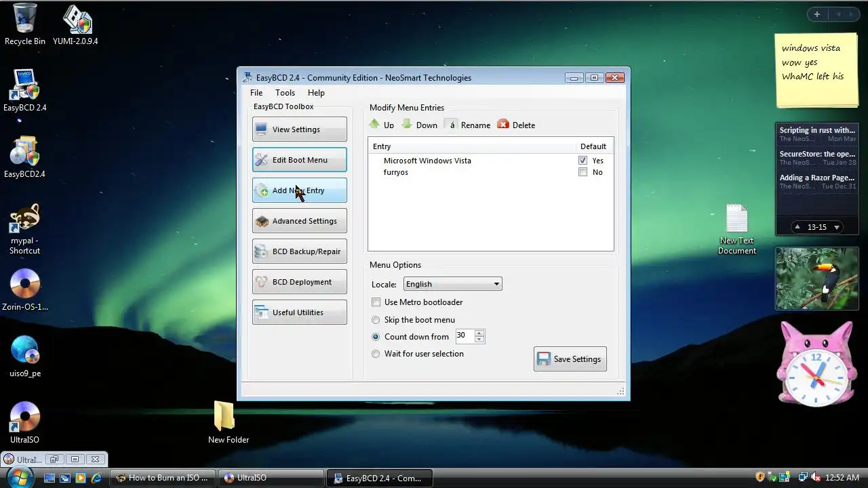This screenshot has height=488, width=868.
Task: Switch to UltraISO taskbar button
Action: (271, 478)
